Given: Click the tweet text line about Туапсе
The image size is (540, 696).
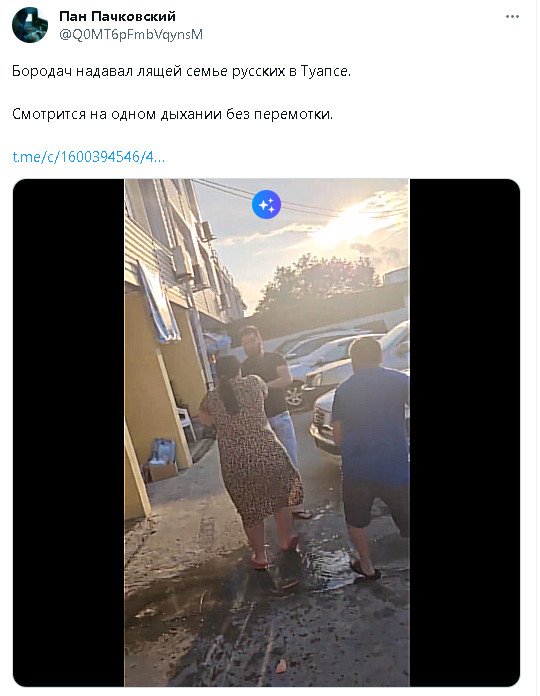Looking at the screenshot, I should tap(181, 71).
